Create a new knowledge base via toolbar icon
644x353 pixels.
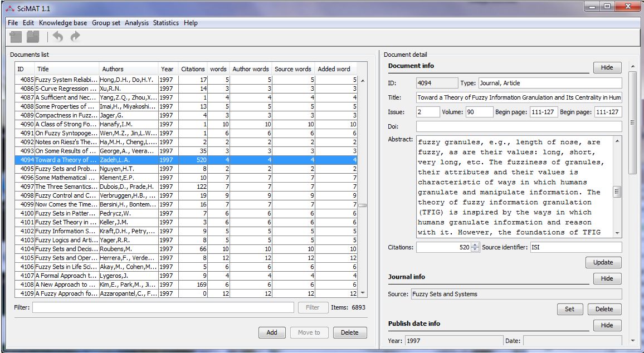(x=16, y=36)
